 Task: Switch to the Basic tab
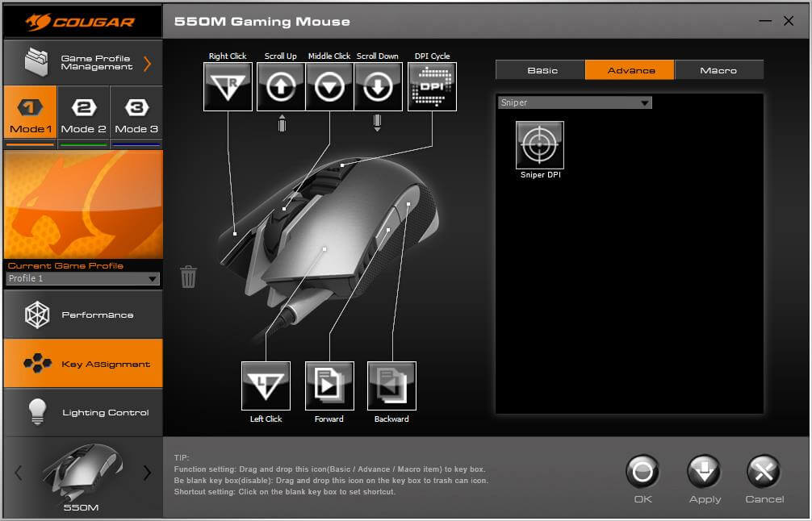pyautogui.click(x=542, y=70)
